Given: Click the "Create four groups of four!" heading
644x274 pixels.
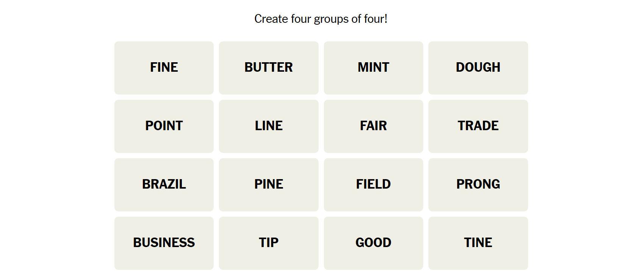Looking at the screenshot, I should click(320, 19).
